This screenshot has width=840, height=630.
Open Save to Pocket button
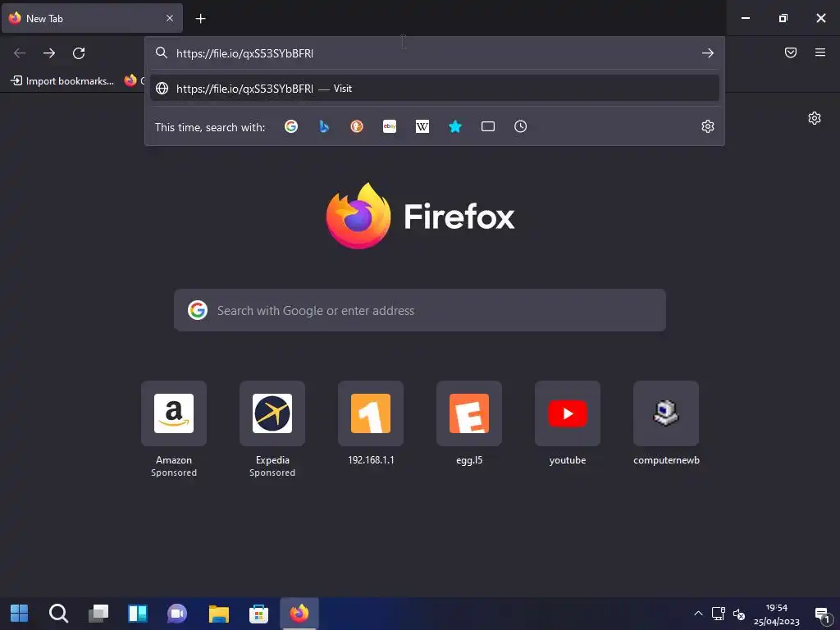791,52
